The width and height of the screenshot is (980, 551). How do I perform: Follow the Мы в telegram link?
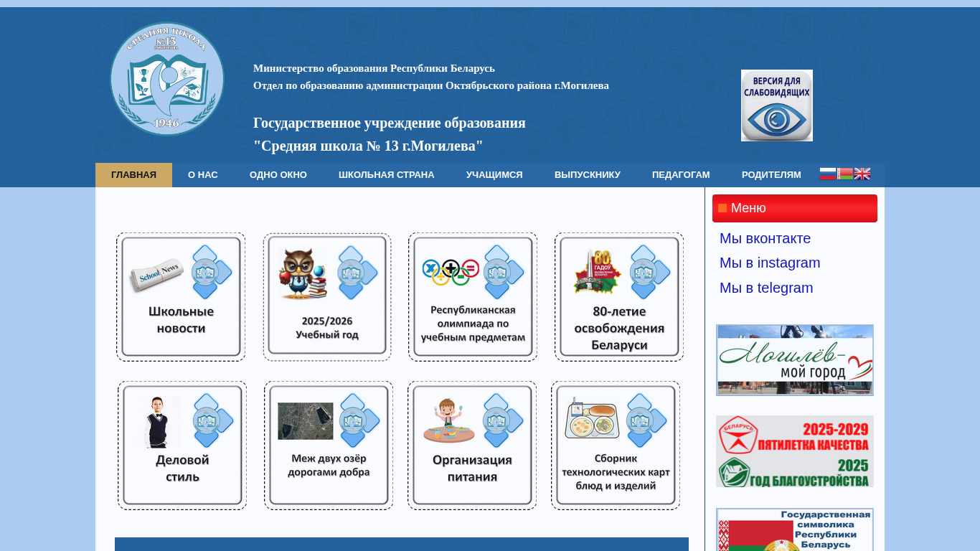click(x=766, y=288)
